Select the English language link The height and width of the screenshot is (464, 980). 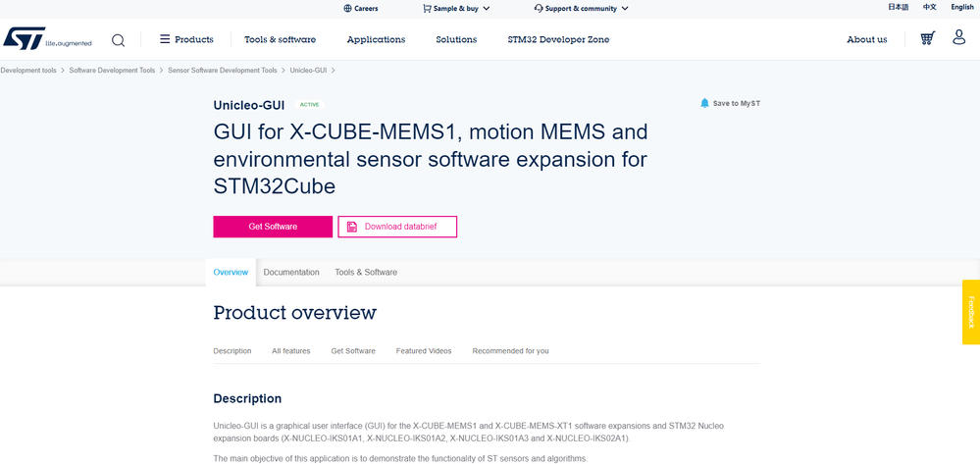962,8
